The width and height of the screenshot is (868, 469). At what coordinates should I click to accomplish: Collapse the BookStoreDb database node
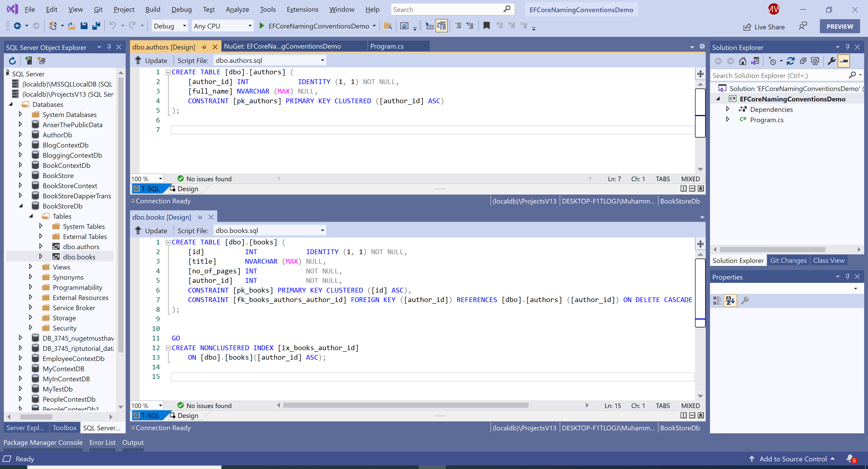coord(21,206)
